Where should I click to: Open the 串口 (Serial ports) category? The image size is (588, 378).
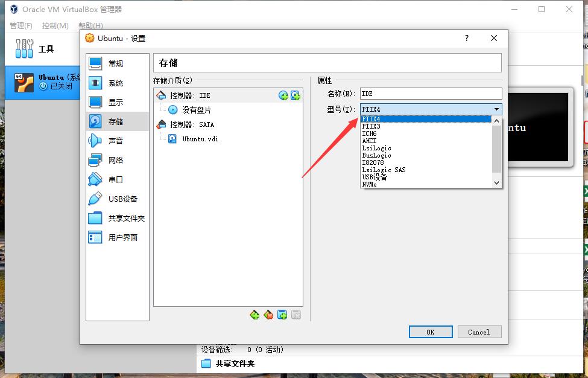118,179
